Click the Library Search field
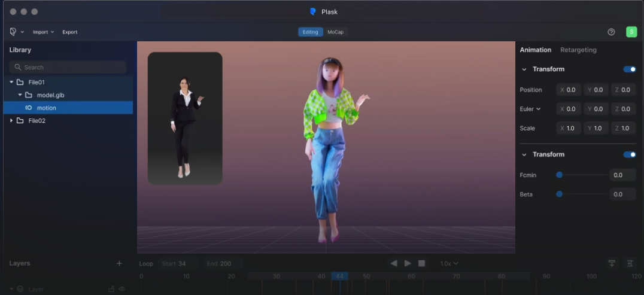 [68, 67]
